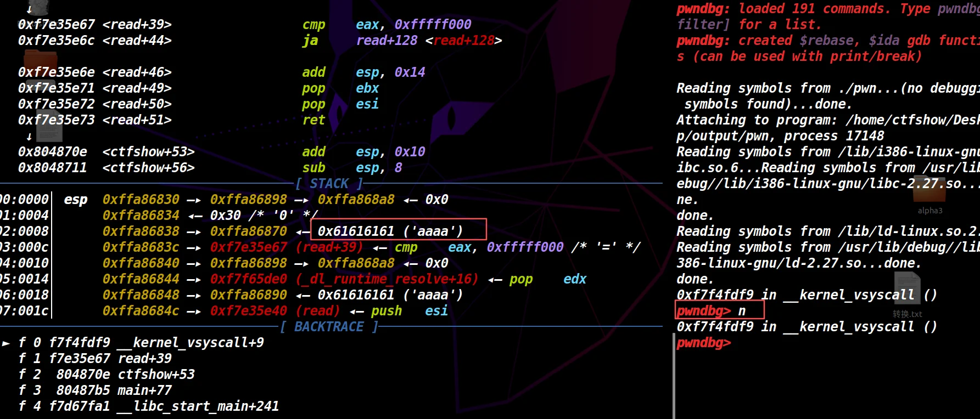Click the STACK section header
980x419 pixels.
coord(329,184)
